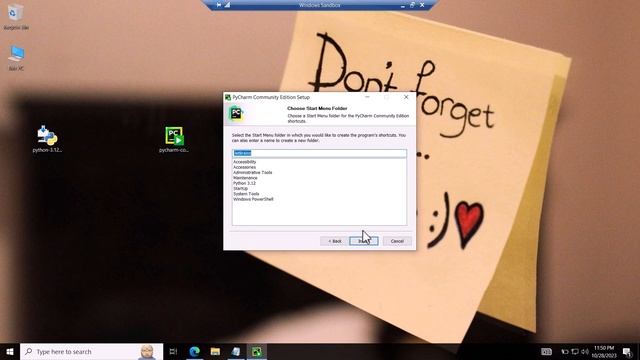
Task: Select Accessories folder in the list
Action: click(244, 167)
